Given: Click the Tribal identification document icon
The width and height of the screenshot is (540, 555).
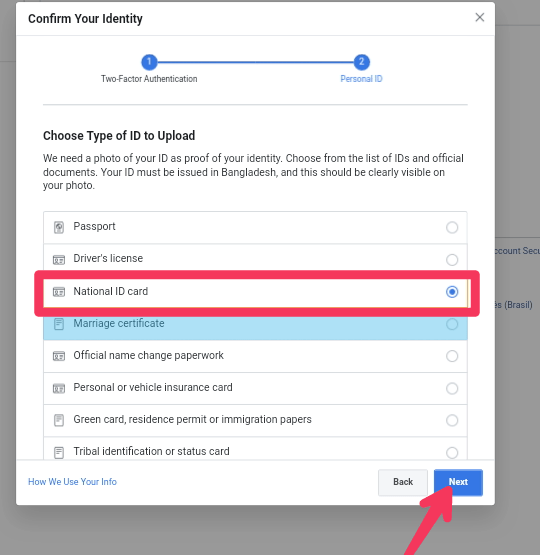Looking at the screenshot, I should [x=59, y=452].
